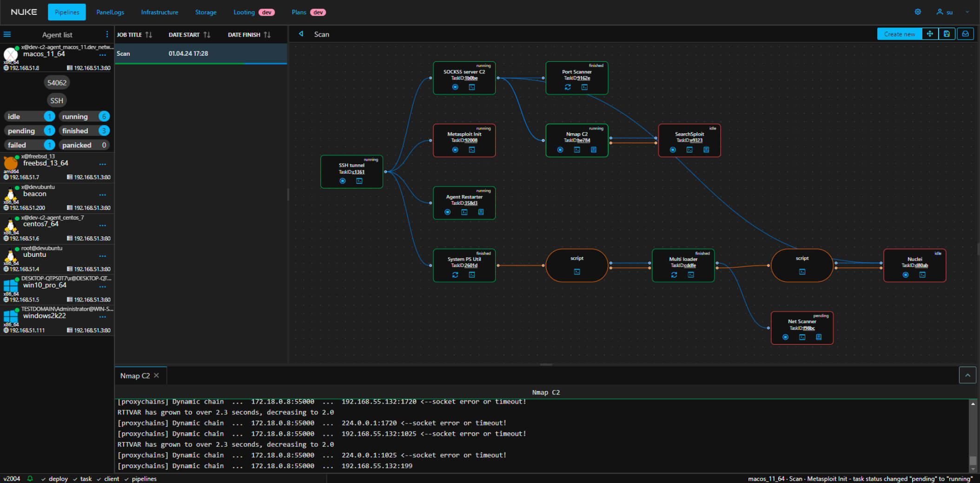Select the Scan job row
Screen dimensions: 980x483
pyautogui.click(x=201, y=53)
